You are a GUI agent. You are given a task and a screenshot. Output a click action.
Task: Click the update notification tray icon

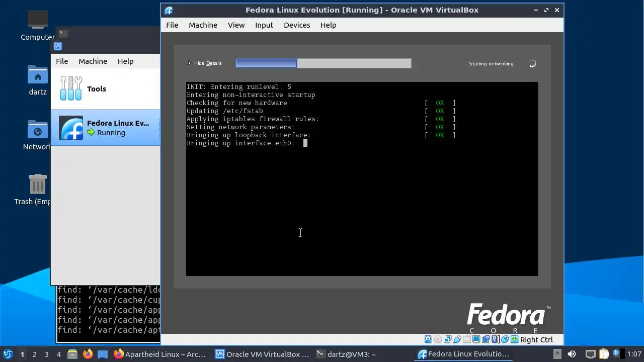[x=616, y=353]
